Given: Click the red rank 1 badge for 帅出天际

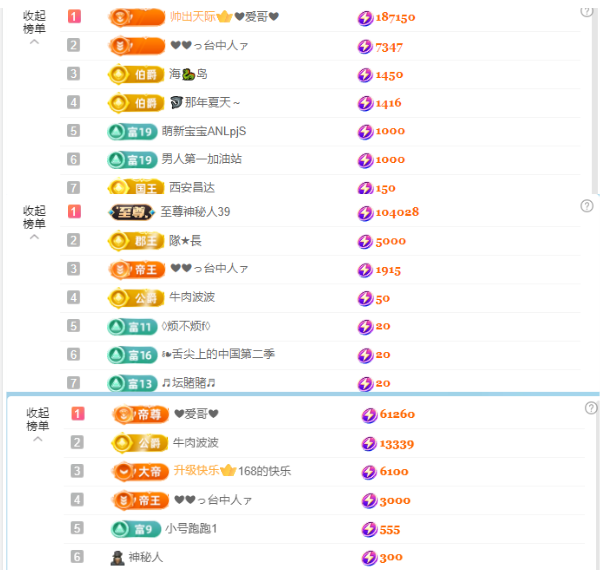Looking at the screenshot, I should [x=74, y=16].
